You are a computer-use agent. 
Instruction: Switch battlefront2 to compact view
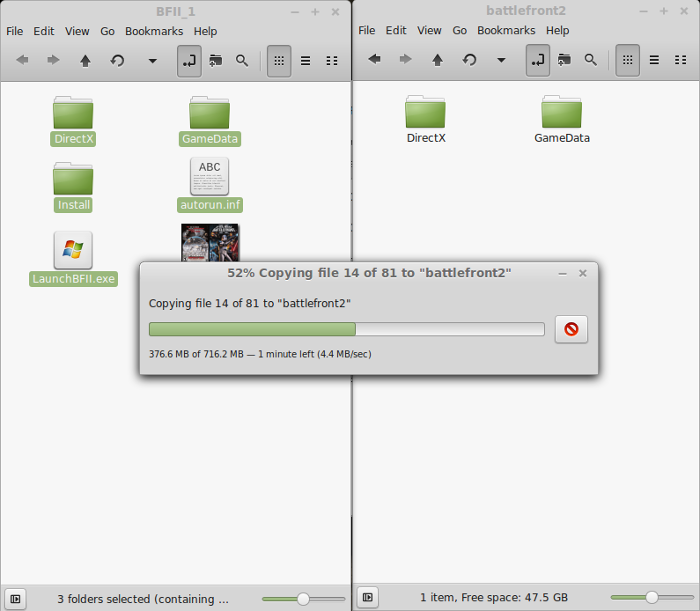click(x=680, y=60)
